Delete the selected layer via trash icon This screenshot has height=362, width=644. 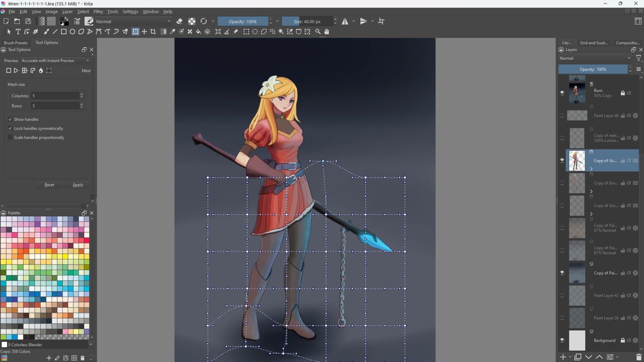click(638, 357)
